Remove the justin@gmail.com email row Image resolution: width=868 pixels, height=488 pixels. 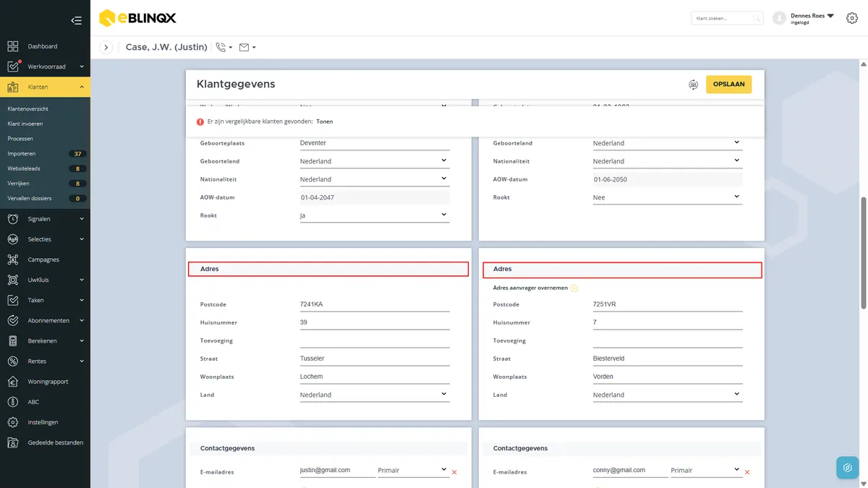click(x=454, y=472)
